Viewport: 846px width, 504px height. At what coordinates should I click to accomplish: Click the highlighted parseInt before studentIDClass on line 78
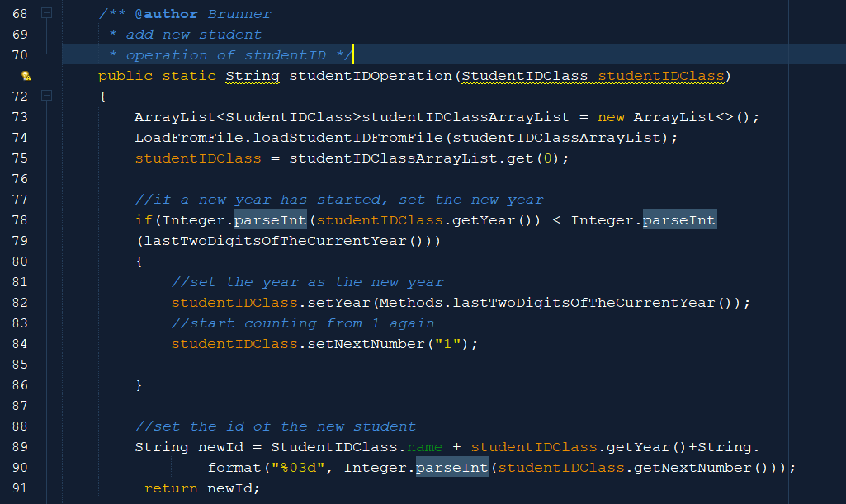[271, 220]
